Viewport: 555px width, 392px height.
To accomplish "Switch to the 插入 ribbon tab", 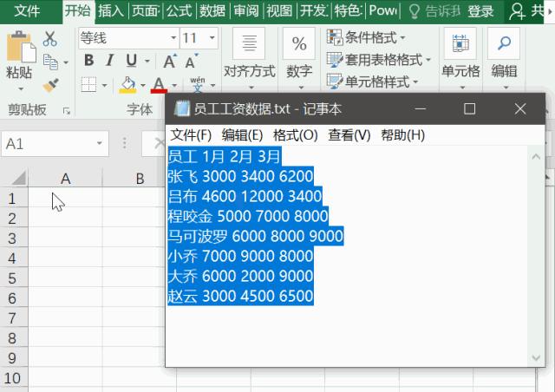I will tap(111, 11).
